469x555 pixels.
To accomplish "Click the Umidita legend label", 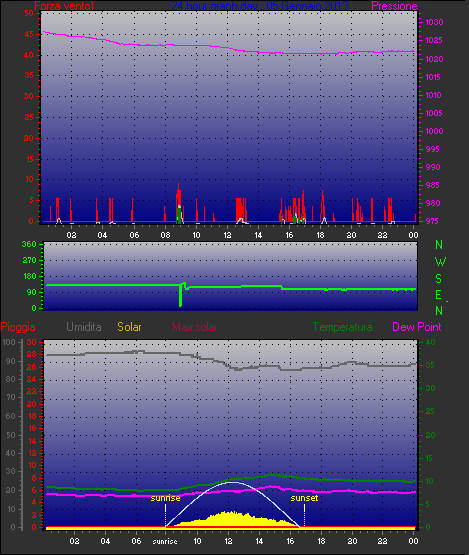I will (84, 327).
